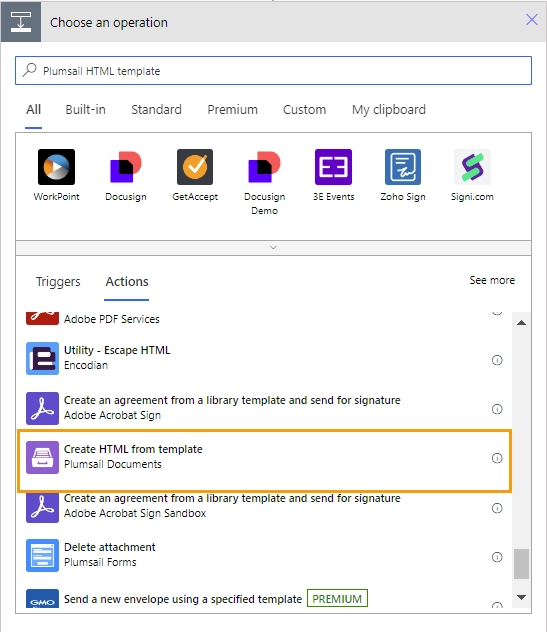Show info for Adobe Acrobat Sign agreement action
Screen dimensions: 547x632
(x=497, y=409)
